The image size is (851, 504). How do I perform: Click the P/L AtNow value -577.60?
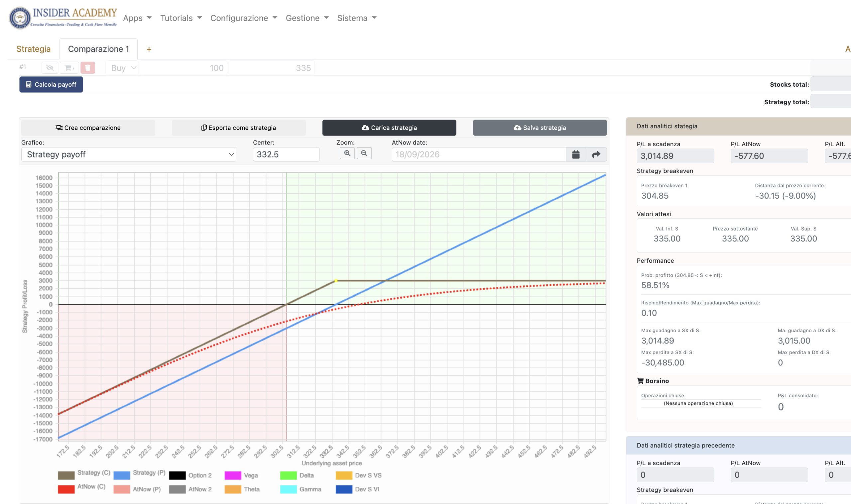770,156
